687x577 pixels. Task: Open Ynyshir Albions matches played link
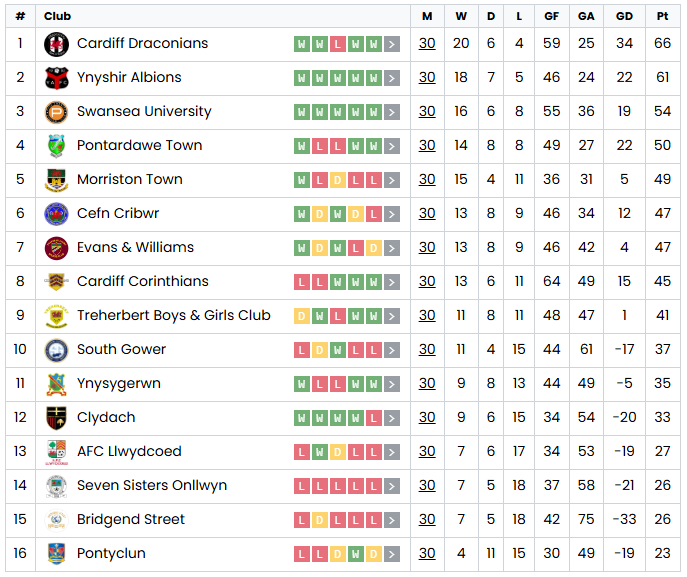[427, 78]
